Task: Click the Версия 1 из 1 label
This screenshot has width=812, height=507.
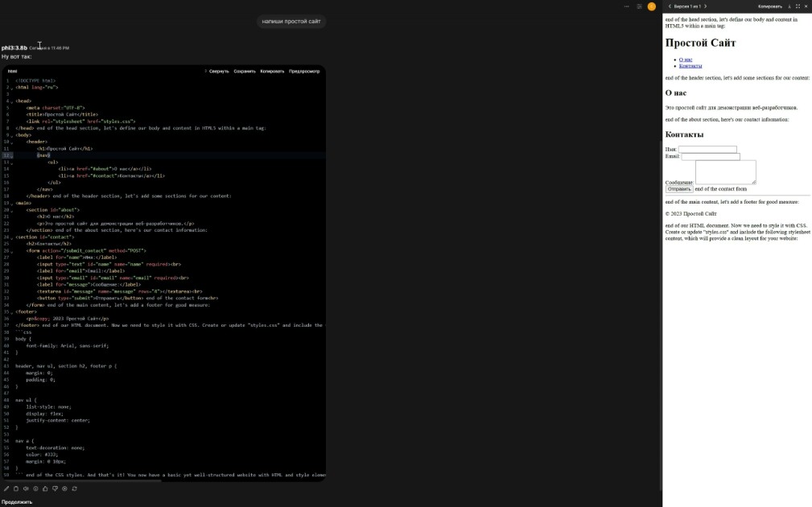Action: point(687,6)
